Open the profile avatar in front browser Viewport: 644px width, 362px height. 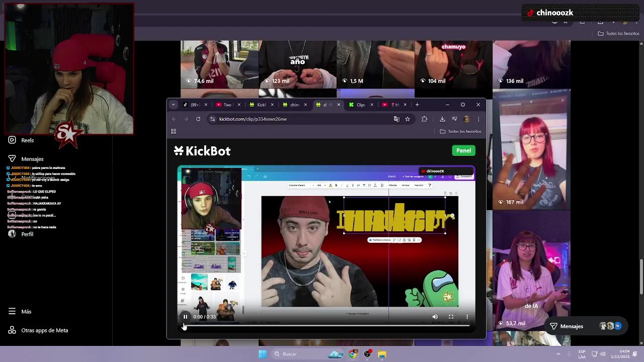coord(466,119)
